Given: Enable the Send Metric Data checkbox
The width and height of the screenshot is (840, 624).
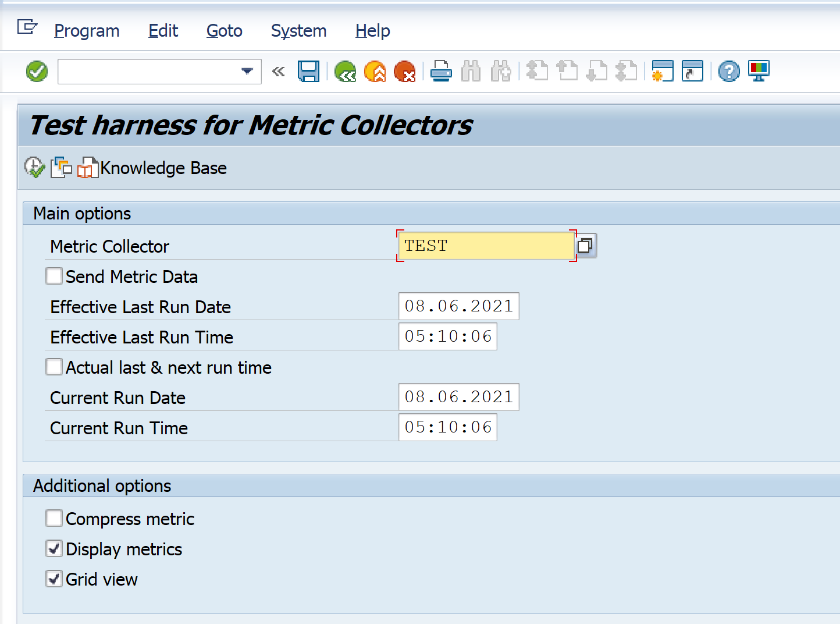Looking at the screenshot, I should [x=54, y=276].
